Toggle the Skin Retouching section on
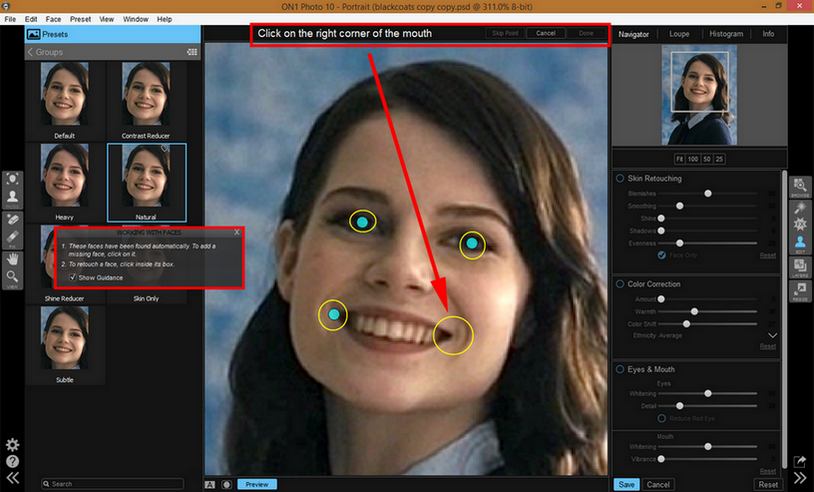 pos(621,179)
